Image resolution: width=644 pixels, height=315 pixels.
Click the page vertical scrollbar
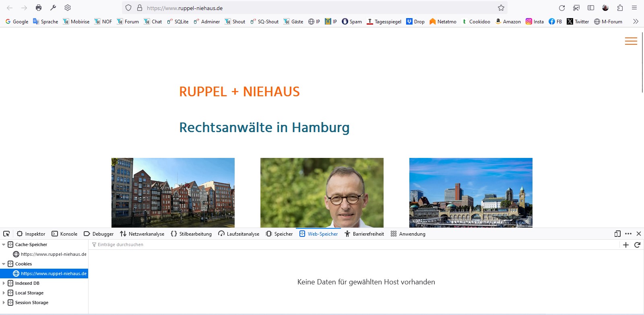coord(642,62)
